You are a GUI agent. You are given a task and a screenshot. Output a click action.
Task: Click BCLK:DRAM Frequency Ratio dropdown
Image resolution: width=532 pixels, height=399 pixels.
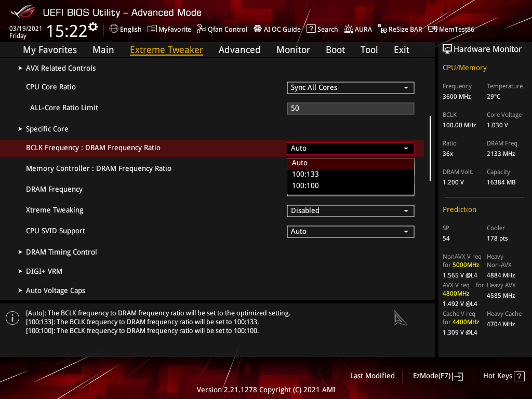351,148
